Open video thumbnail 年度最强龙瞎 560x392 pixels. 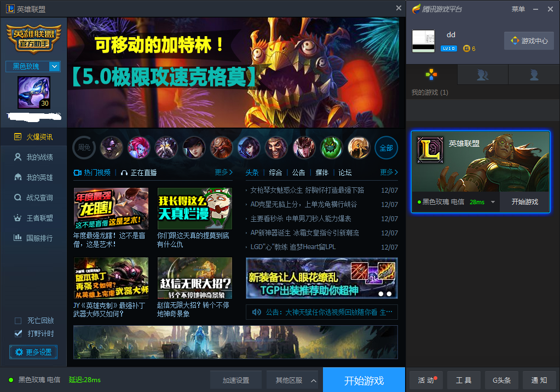coord(111,209)
